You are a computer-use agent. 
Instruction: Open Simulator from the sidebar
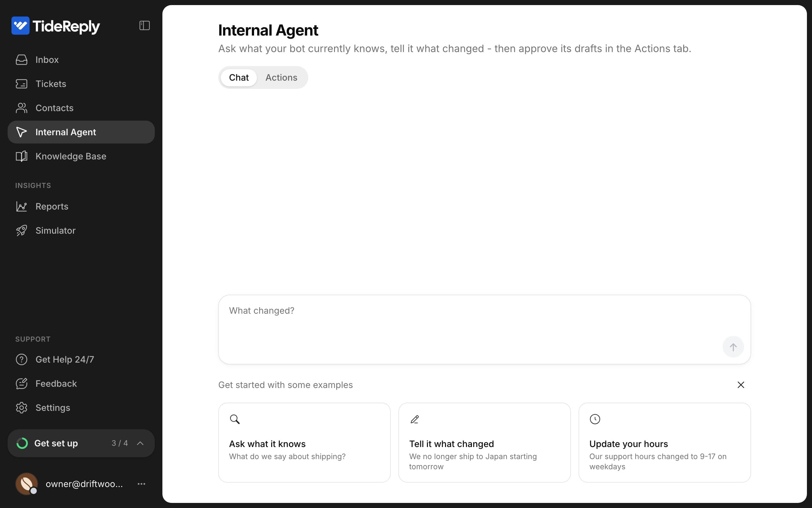pyautogui.click(x=81, y=231)
